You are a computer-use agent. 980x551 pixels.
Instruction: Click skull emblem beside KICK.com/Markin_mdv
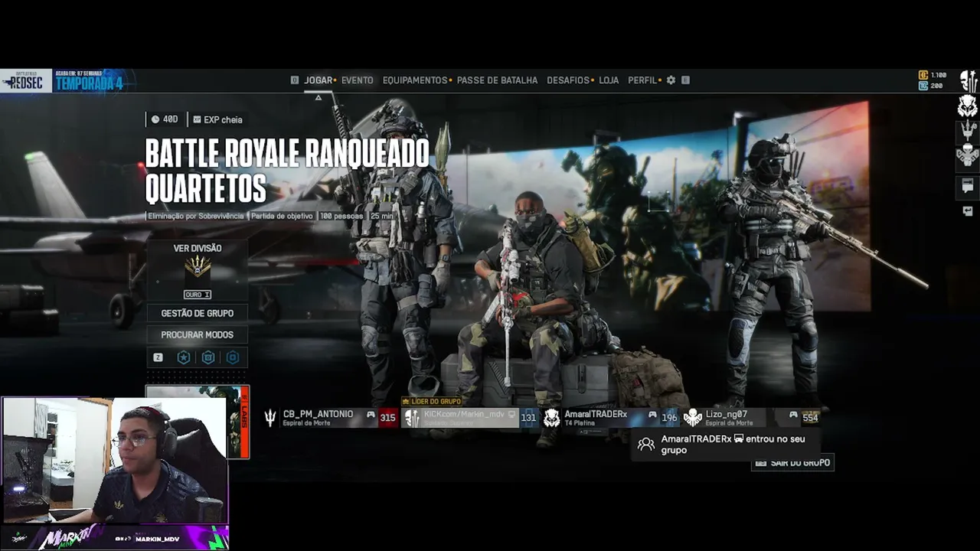(412, 418)
